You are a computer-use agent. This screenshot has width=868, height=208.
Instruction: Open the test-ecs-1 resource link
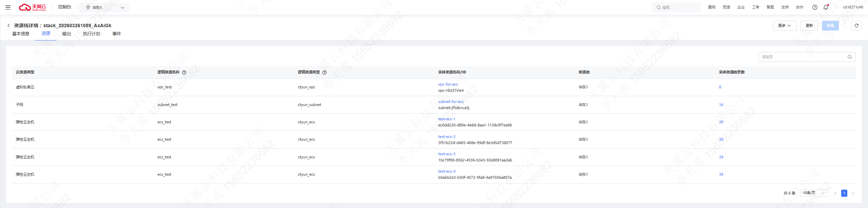click(447, 119)
